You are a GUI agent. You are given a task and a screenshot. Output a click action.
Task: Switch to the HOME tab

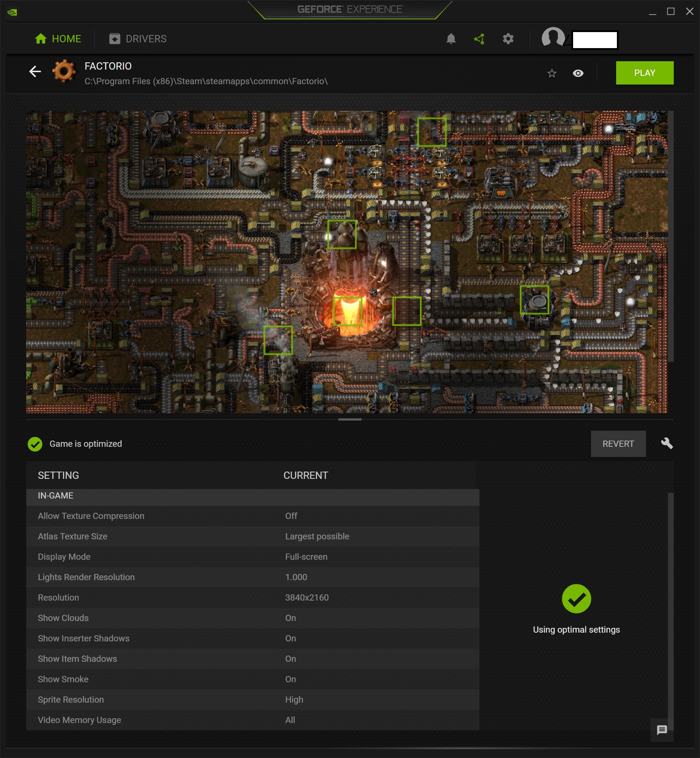pyautogui.click(x=58, y=39)
